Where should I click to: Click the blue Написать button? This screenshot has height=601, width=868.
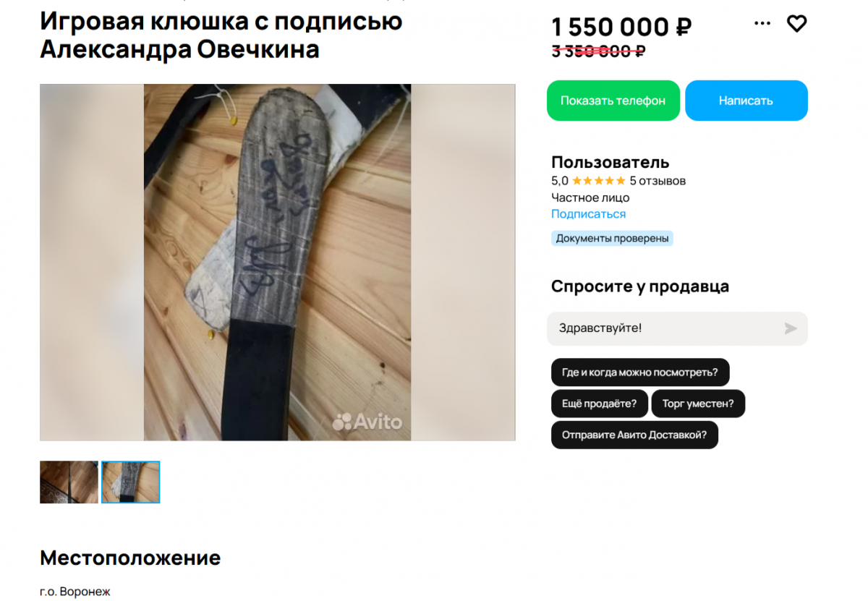746,101
